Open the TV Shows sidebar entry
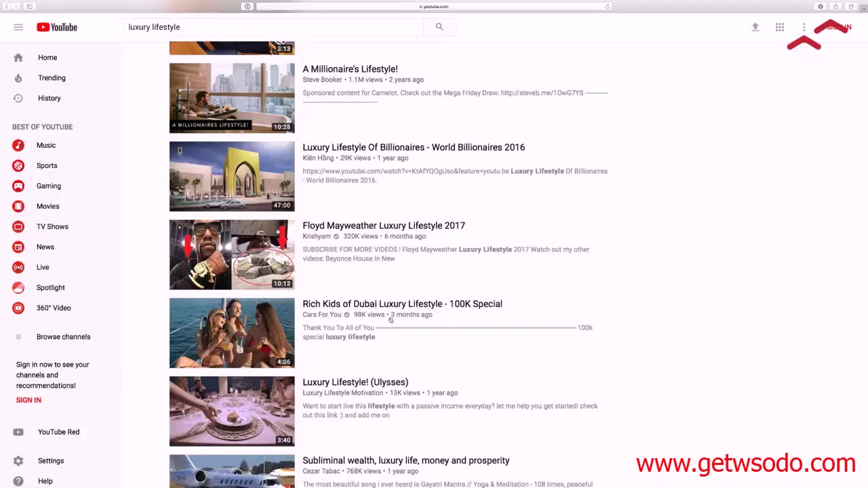 [52, 226]
